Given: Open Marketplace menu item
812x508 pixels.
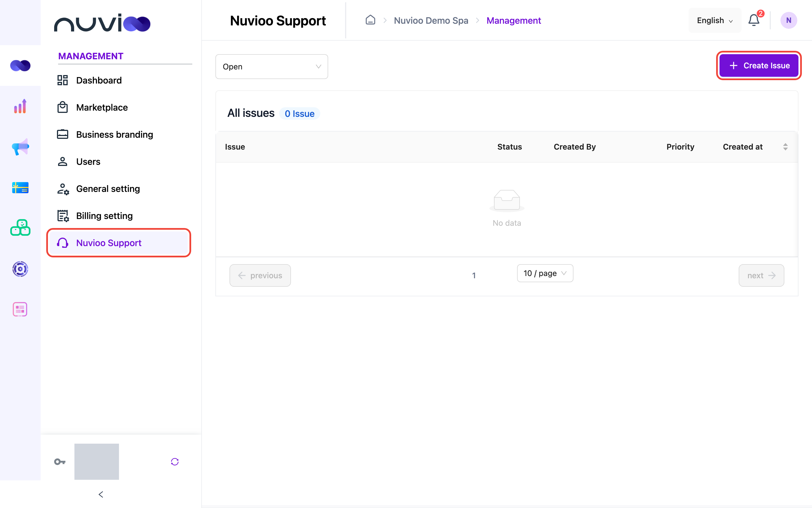Looking at the screenshot, I should point(119,108).
